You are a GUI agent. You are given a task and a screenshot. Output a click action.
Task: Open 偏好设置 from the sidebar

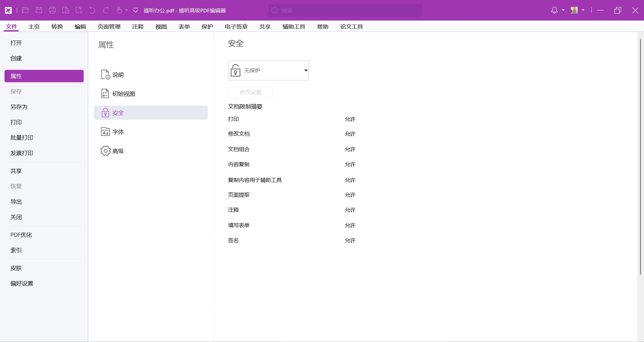coord(22,283)
